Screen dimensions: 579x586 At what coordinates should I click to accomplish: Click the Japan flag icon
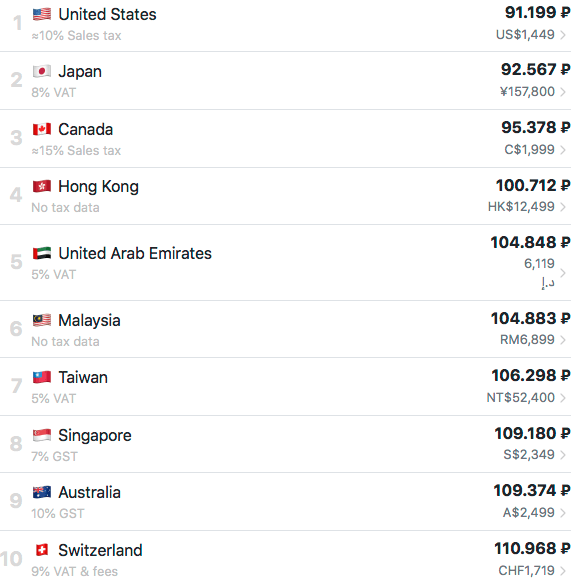[x=42, y=71]
